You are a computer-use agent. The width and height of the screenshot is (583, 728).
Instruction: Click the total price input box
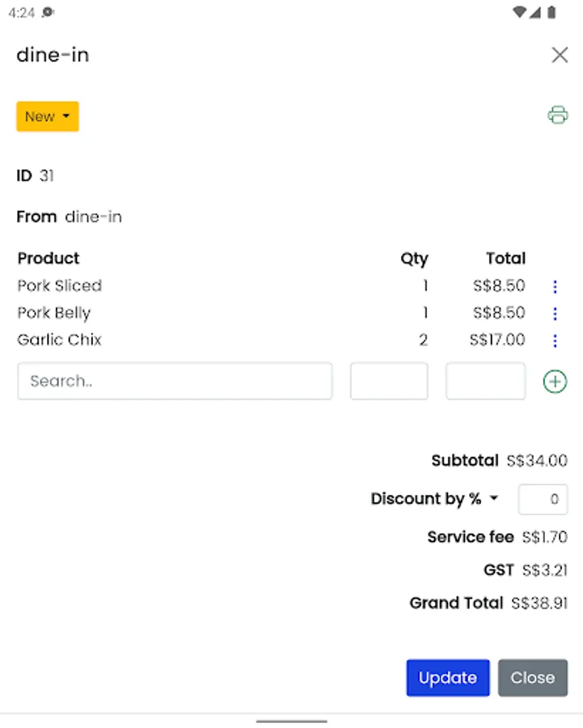485,381
